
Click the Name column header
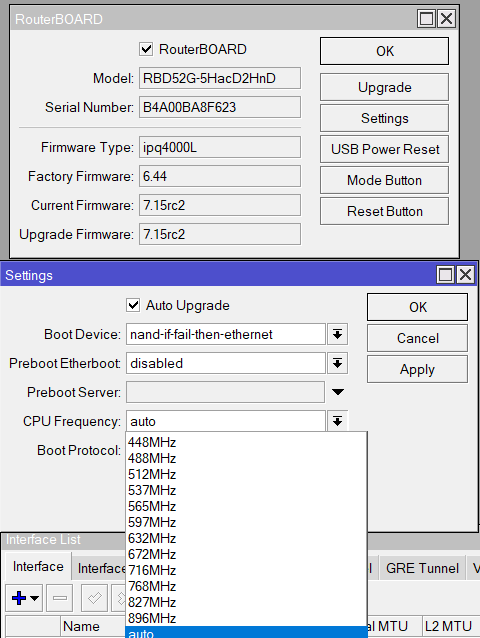point(93,626)
